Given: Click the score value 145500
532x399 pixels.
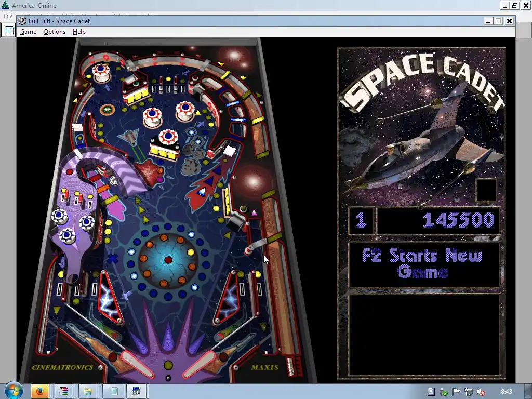Looking at the screenshot, I should pos(458,220).
